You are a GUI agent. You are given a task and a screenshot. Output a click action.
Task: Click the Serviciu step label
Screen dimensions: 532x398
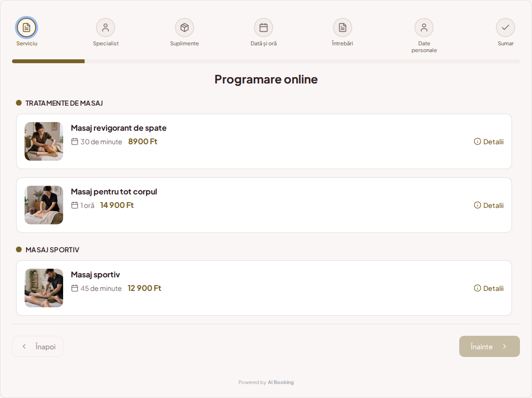tap(27, 43)
